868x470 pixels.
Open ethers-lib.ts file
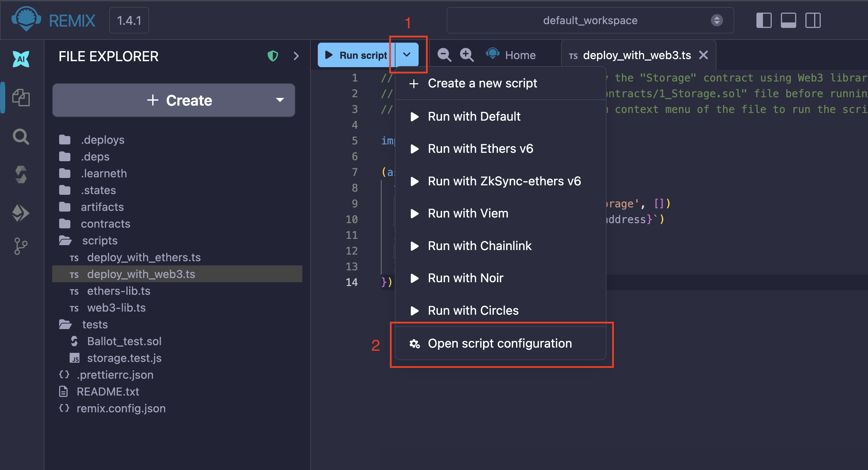coord(110,291)
